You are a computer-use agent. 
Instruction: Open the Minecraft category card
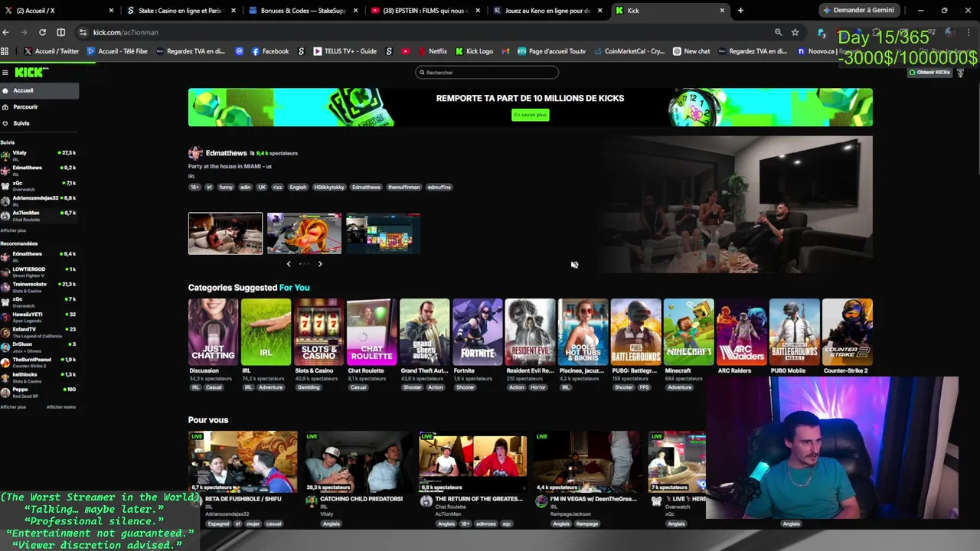pyautogui.click(x=688, y=332)
